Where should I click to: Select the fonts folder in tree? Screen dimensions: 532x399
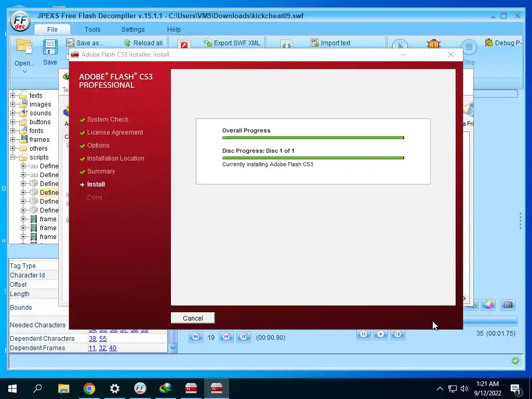tap(36, 130)
